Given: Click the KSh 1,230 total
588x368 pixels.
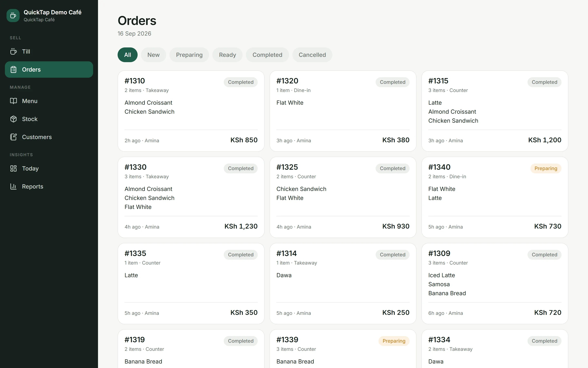Looking at the screenshot, I should coord(241,226).
